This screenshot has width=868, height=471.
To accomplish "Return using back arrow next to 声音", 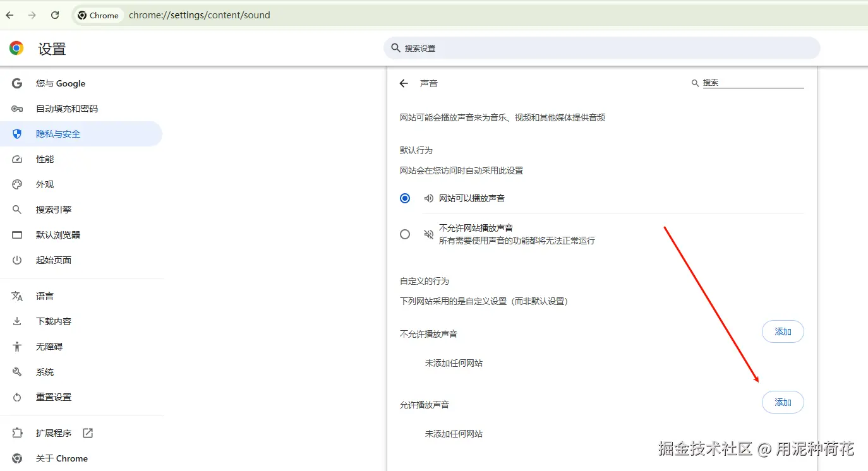I will click(404, 83).
